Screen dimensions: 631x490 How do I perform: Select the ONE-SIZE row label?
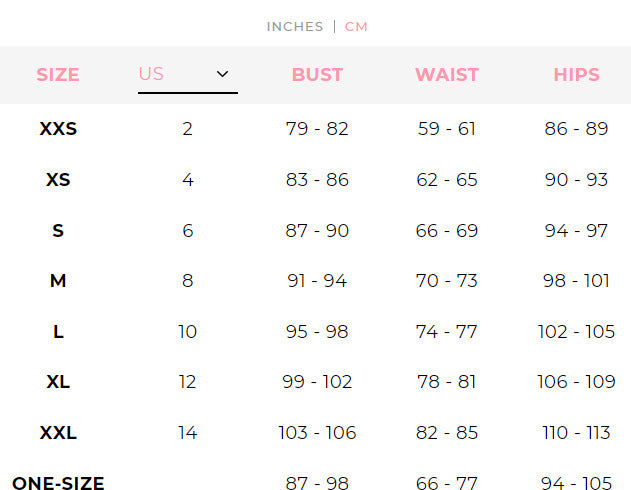[x=58, y=484]
